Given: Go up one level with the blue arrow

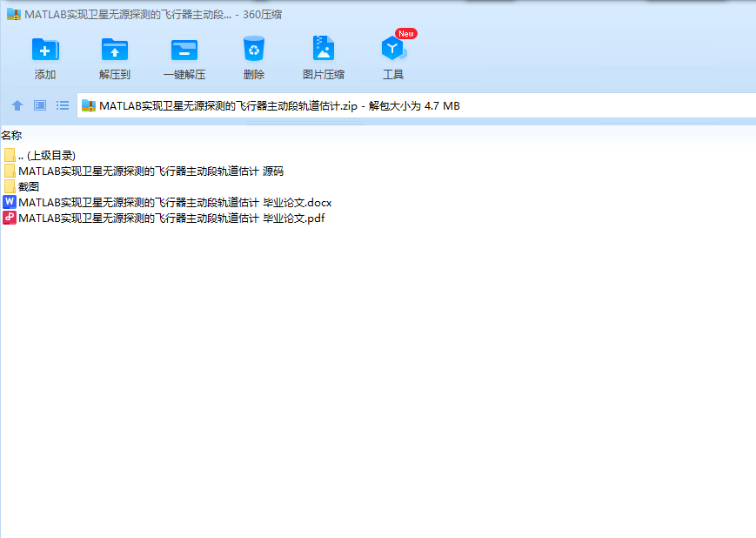Looking at the screenshot, I should pos(17,105).
